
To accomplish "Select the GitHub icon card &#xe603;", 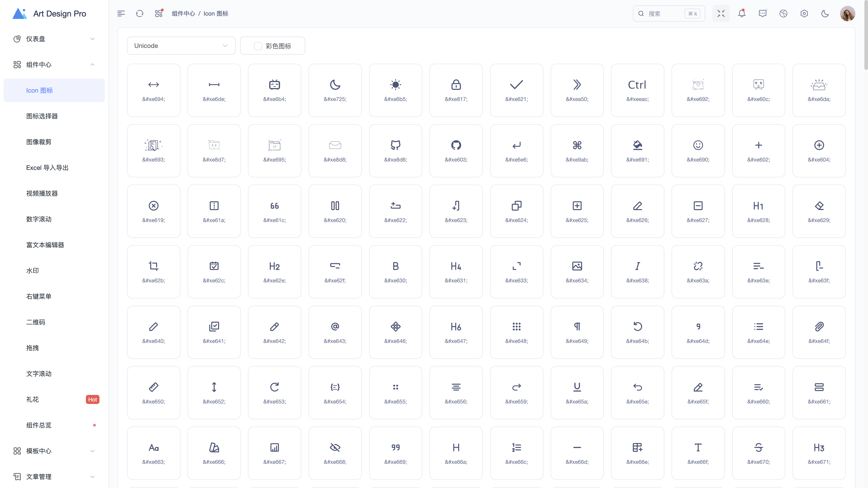I will pyautogui.click(x=456, y=150).
